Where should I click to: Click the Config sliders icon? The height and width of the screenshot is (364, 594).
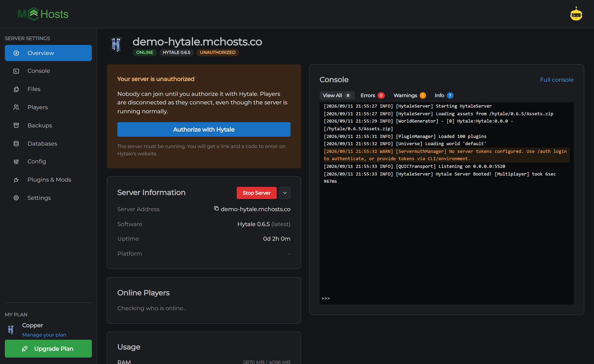pos(16,162)
